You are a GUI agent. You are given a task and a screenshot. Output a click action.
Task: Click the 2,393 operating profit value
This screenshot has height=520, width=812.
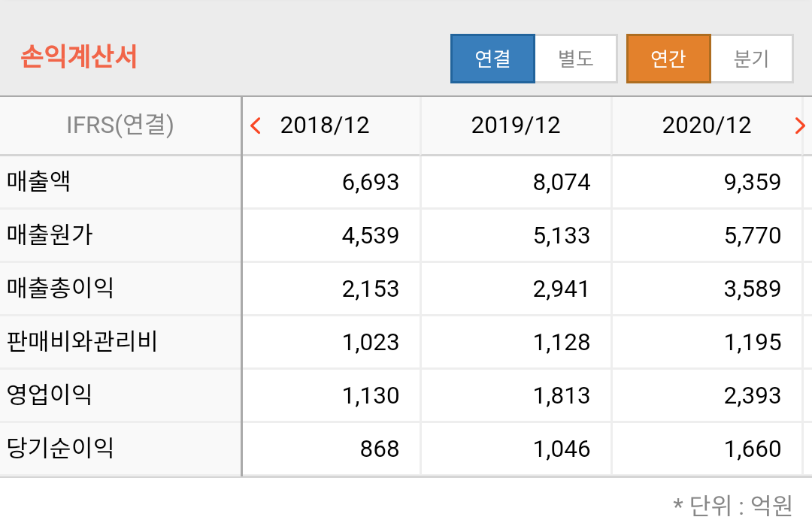[753, 395]
